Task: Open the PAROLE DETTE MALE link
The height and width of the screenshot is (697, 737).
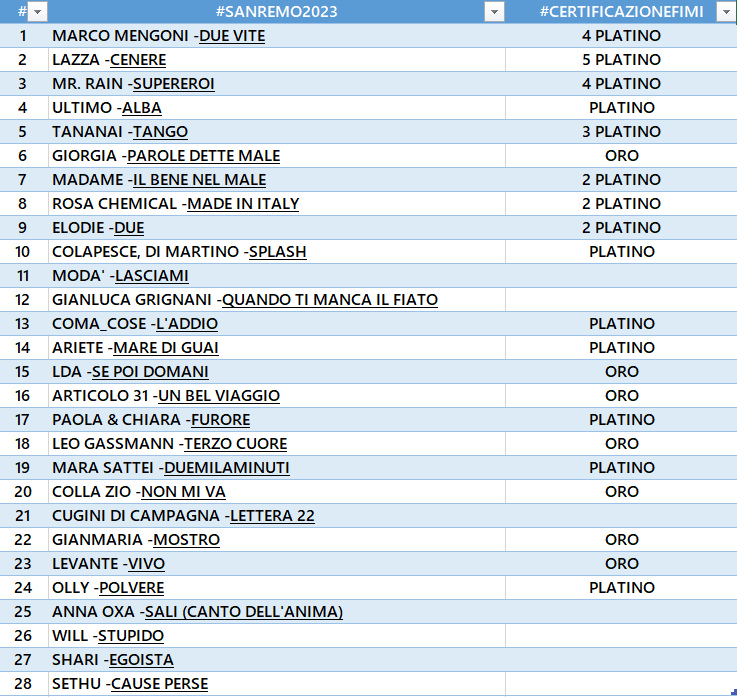Action: point(204,156)
